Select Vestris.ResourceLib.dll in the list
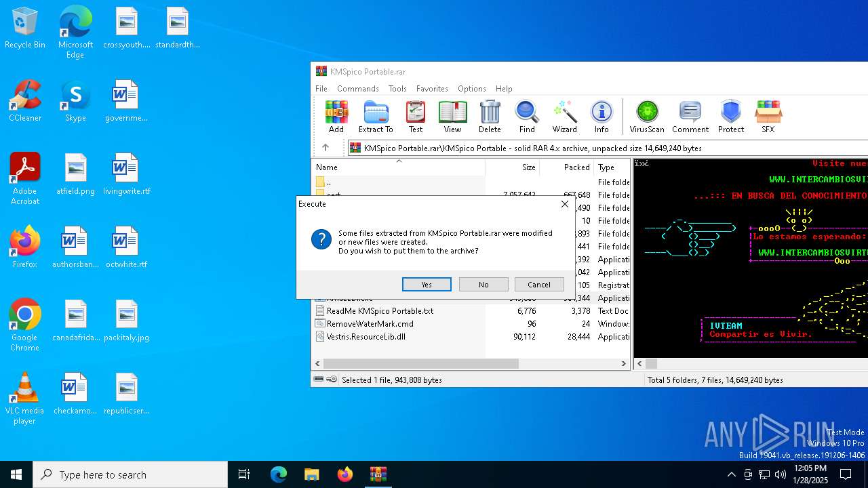 471,337
